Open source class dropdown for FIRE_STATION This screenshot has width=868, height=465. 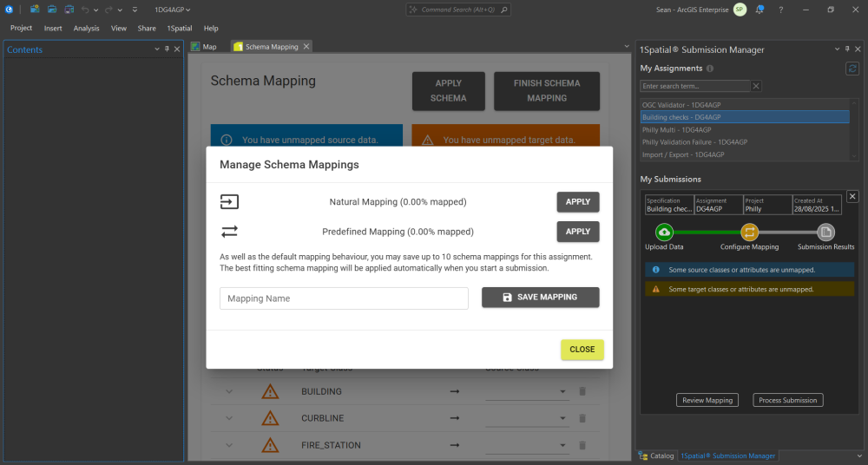pos(527,446)
